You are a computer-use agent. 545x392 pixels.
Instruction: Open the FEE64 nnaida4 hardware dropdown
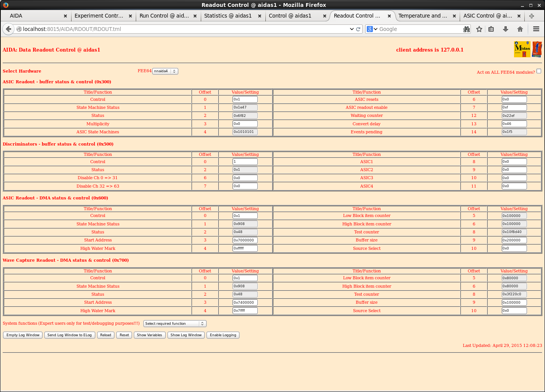click(x=165, y=71)
